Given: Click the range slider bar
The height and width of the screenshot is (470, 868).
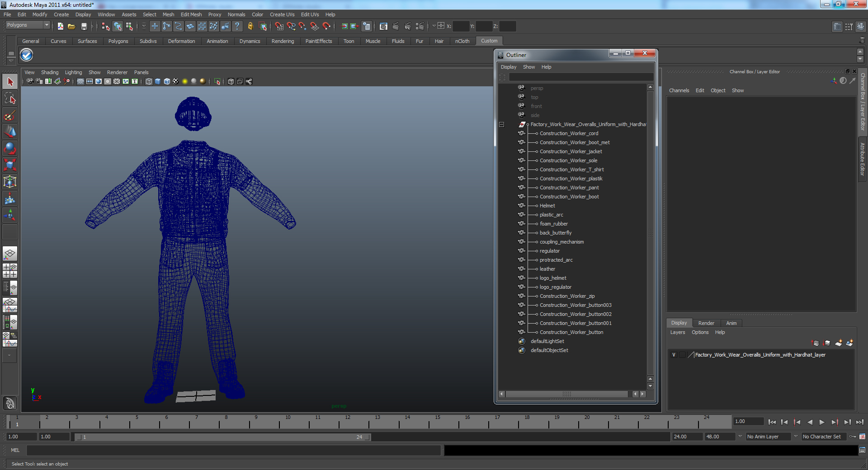Looking at the screenshot, I should (x=222, y=437).
